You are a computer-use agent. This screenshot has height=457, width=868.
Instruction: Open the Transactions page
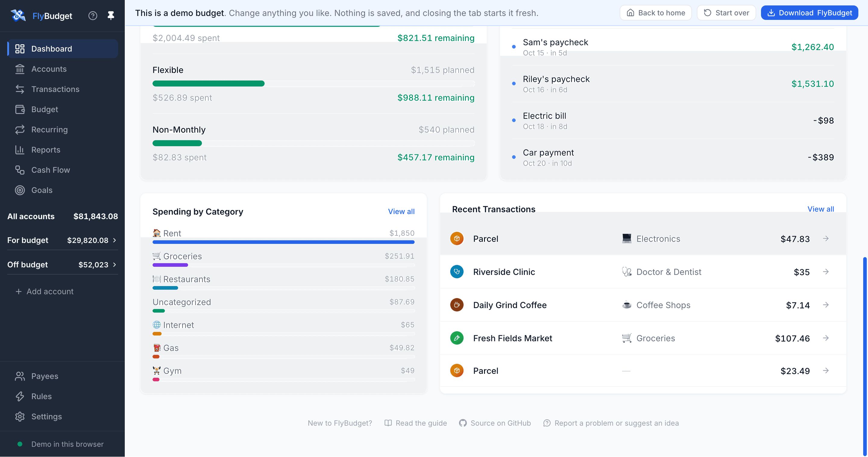click(63, 89)
